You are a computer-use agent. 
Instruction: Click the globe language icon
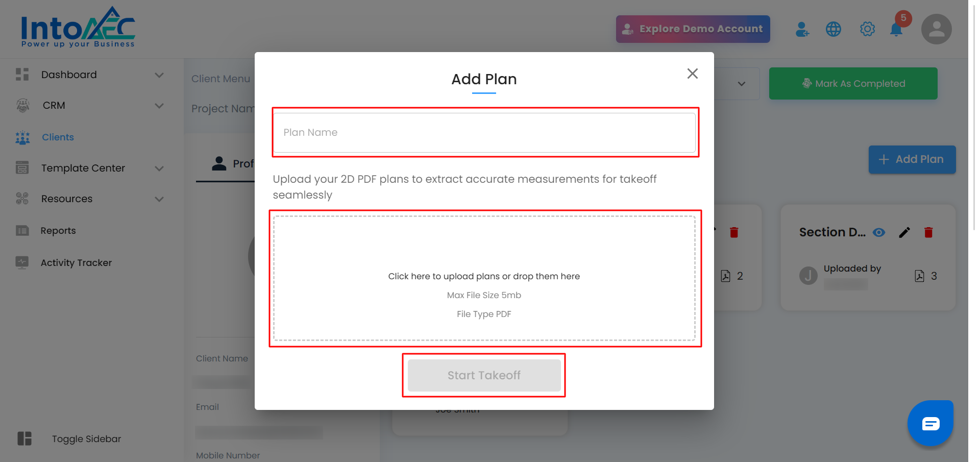834,29
